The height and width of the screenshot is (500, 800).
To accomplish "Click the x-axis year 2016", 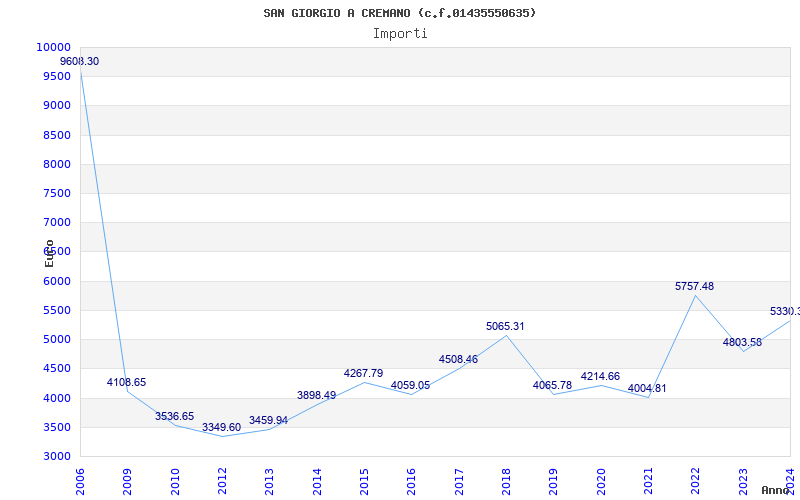I will coord(411,482).
